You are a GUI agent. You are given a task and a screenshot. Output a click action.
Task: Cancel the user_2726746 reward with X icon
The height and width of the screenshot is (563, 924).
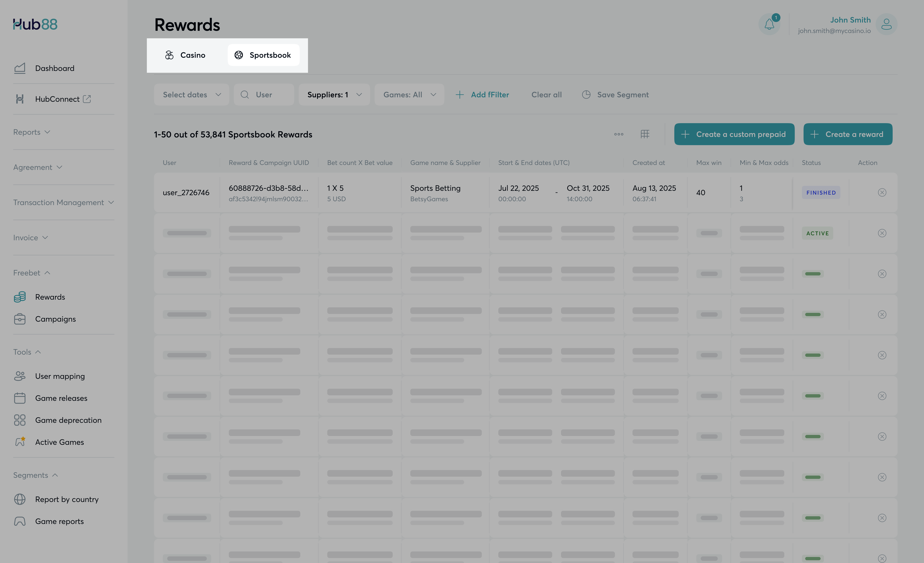pos(882,193)
